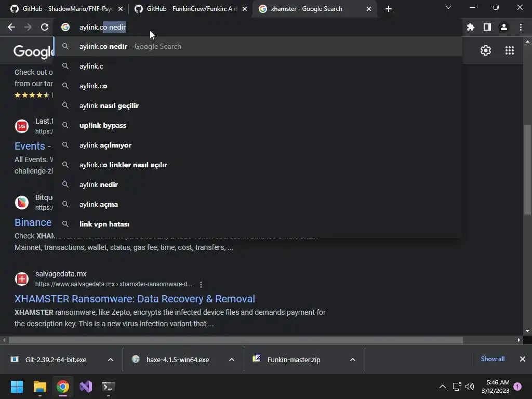
Task: Open the terminal taskbar icon
Action: coord(109,387)
